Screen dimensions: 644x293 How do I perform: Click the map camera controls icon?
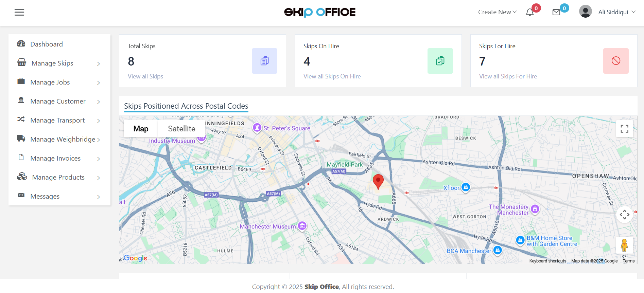point(624,215)
